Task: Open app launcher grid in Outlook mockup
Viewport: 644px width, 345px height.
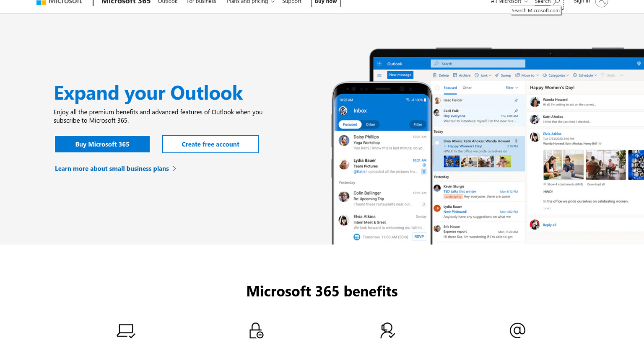Action: (x=379, y=64)
